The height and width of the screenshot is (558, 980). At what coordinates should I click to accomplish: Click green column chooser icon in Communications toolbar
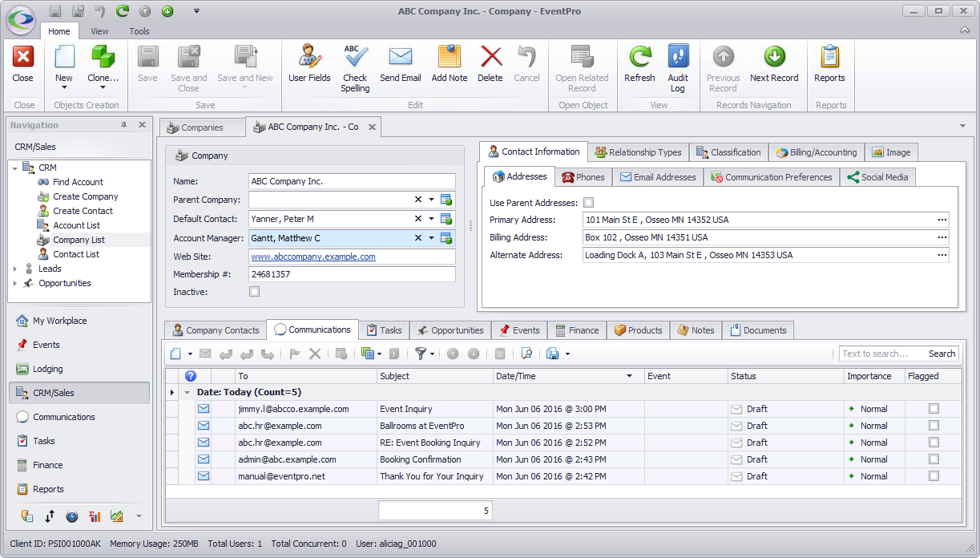[367, 354]
